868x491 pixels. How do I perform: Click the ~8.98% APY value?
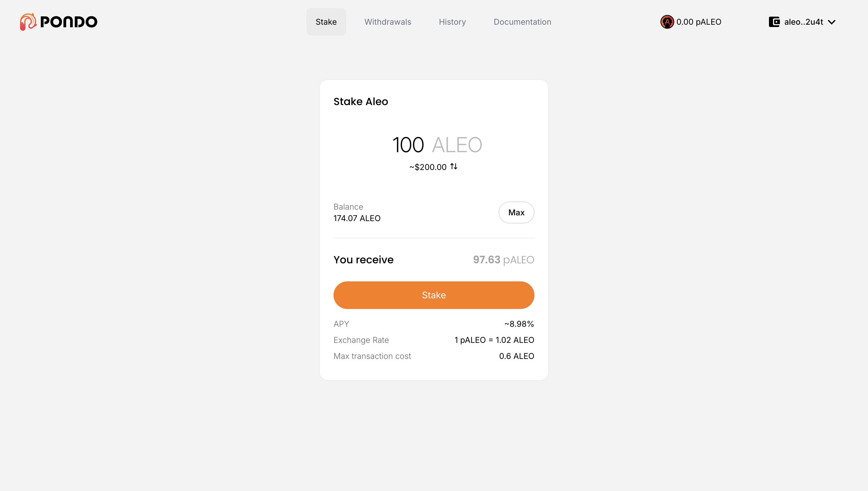(519, 324)
